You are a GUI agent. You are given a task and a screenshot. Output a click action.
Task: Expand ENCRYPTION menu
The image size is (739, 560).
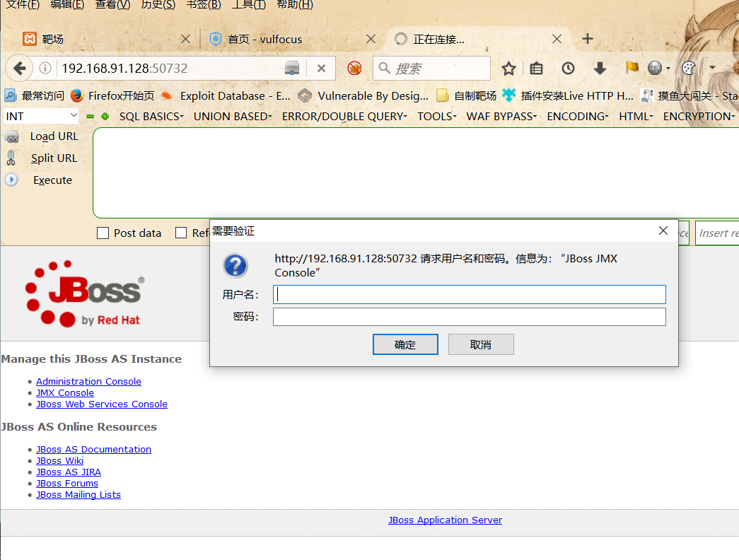pos(699,117)
